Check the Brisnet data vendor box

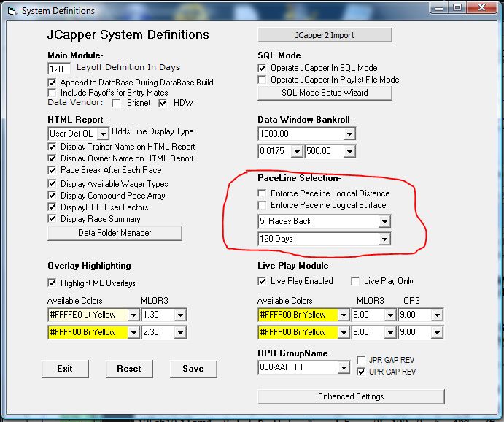[x=116, y=104]
